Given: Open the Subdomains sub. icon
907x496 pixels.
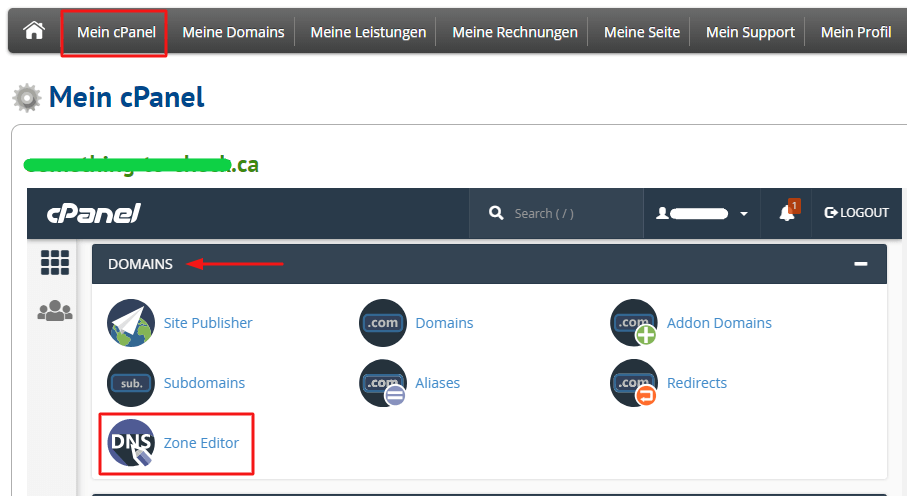Looking at the screenshot, I should point(131,383).
